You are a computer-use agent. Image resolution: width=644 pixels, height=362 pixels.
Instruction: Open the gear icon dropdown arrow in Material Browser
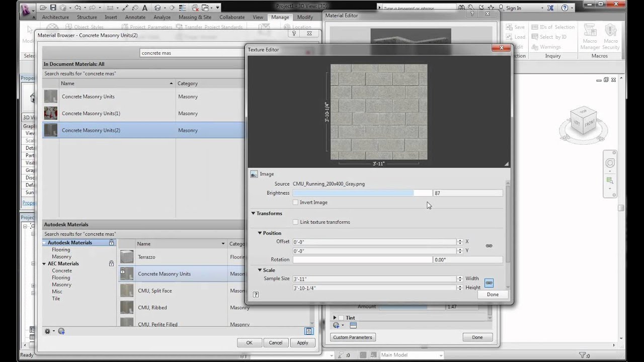pyautogui.click(x=53, y=331)
